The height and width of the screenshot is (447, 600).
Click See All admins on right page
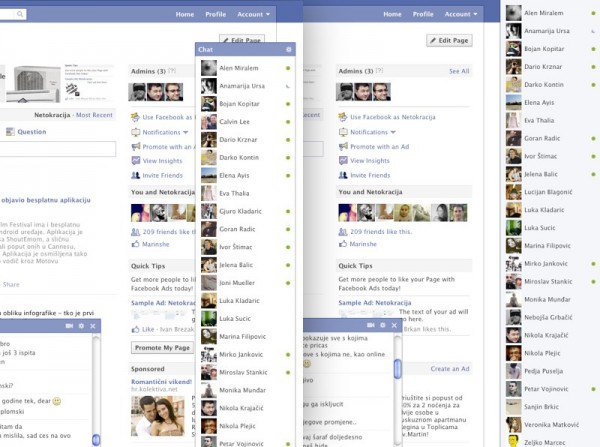point(459,71)
